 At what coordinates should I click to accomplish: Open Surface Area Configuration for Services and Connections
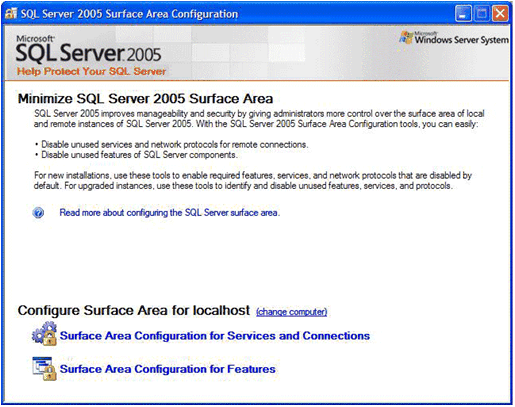pos(215,336)
